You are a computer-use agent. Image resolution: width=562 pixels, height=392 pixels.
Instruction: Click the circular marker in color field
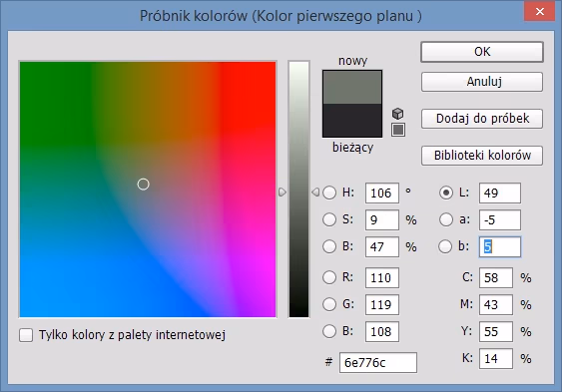(143, 184)
